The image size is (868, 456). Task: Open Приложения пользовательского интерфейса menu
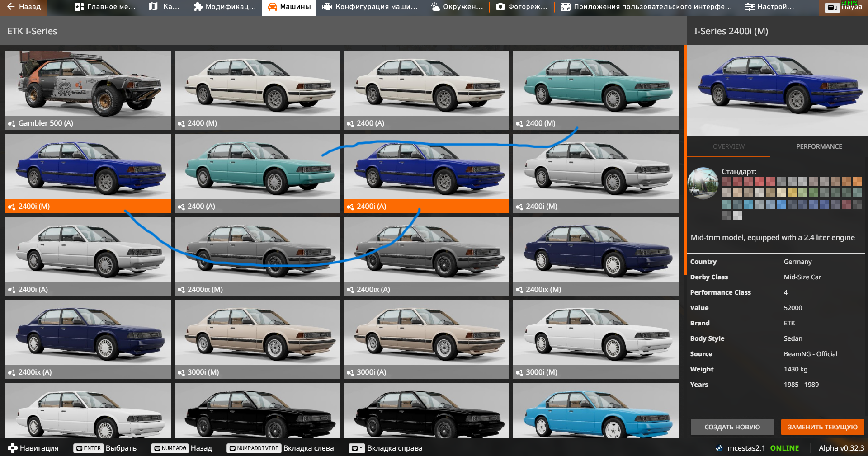click(646, 7)
